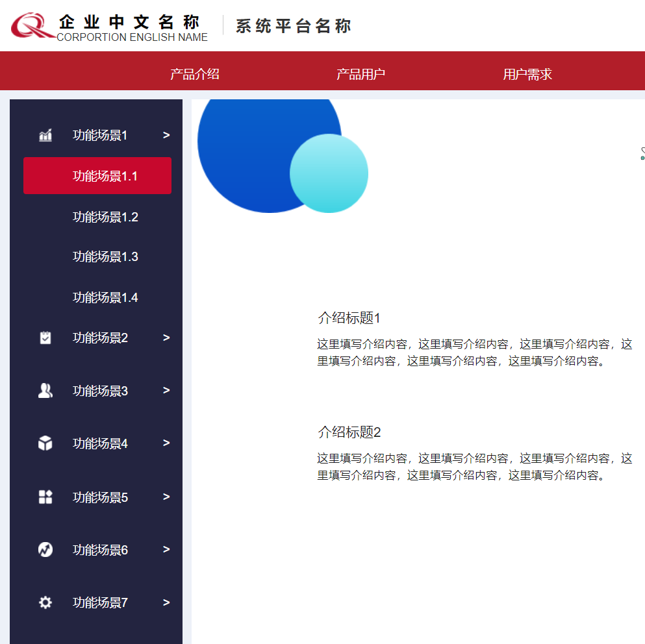The height and width of the screenshot is (644, 645).
Task: Click the cube icon beside 功能场景4
Action: coord(45,443)
